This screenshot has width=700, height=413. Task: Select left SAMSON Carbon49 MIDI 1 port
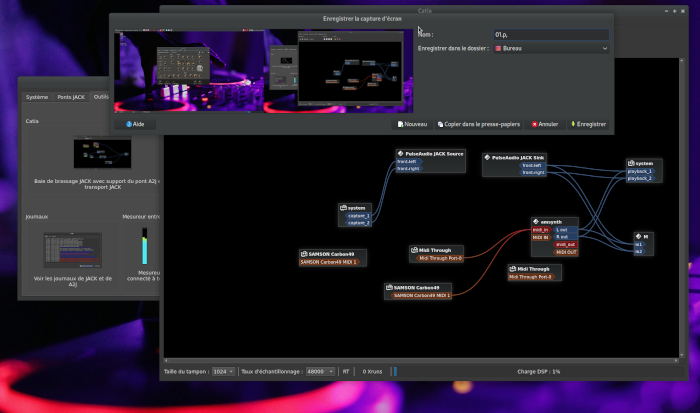coord(329,262)
